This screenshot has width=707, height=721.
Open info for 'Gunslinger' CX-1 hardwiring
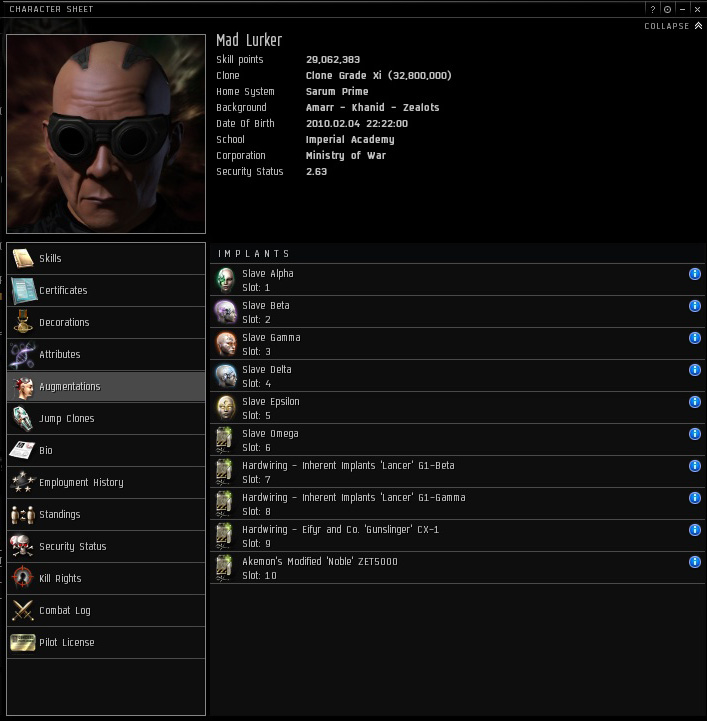pyautogui.click(x=695, y=530)
